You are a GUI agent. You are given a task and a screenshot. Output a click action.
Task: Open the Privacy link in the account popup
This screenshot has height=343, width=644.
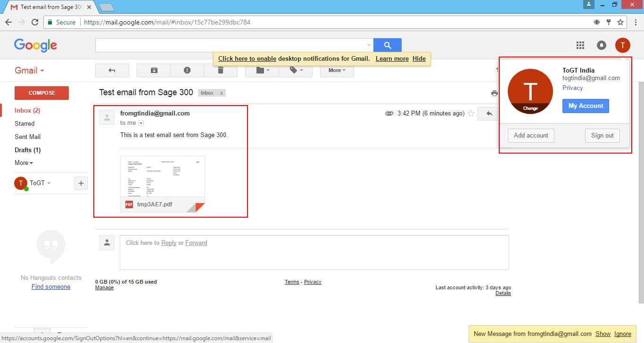coord(572,88)
